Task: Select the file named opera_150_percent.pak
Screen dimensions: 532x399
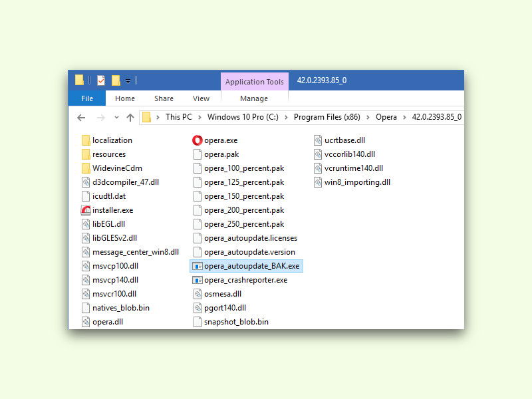Action: (x=239, y=196)
